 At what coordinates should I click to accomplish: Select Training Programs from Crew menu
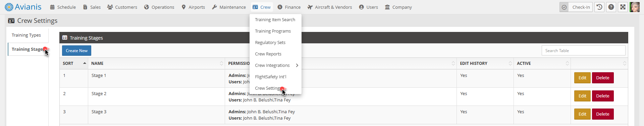click(275, 31)
